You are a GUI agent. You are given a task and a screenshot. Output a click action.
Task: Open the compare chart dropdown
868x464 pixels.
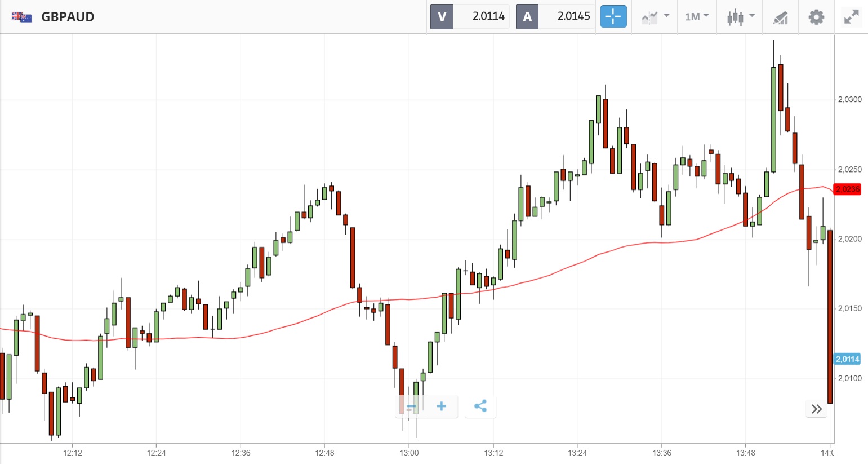point(655,17)
